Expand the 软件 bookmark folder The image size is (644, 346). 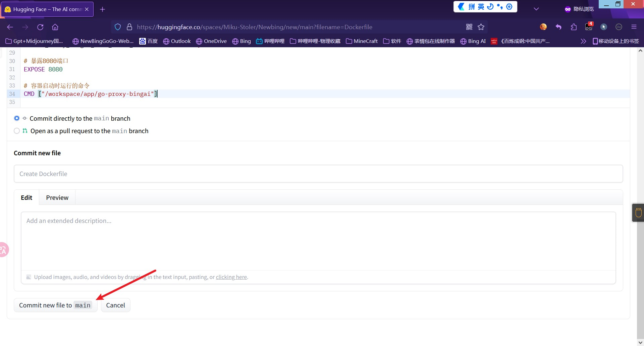pos(392,41)
